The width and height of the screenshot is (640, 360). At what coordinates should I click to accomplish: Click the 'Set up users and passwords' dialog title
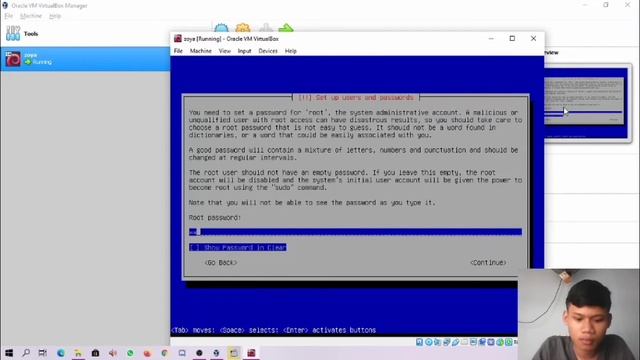coord(356,98)
